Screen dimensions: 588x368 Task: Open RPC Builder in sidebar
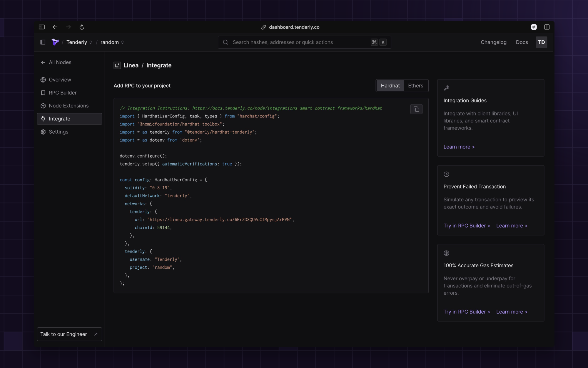(x=63, y=93)
